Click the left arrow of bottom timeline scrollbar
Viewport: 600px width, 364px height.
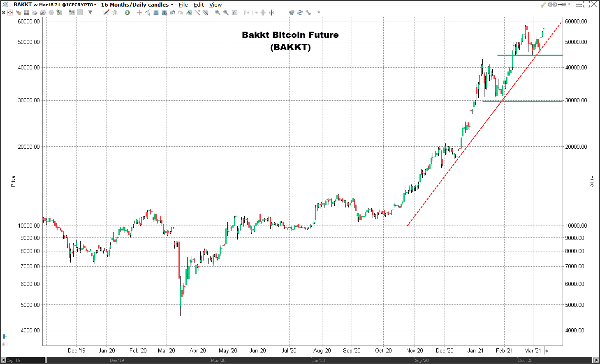point(3,360)
